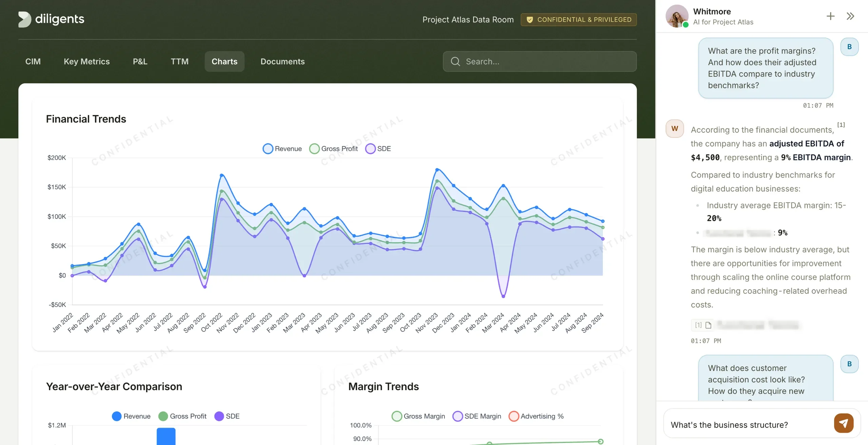868x445 pixels.
Task: Click the Search field in the top bar
Action: pyautogui.click(x=540, y=61)
